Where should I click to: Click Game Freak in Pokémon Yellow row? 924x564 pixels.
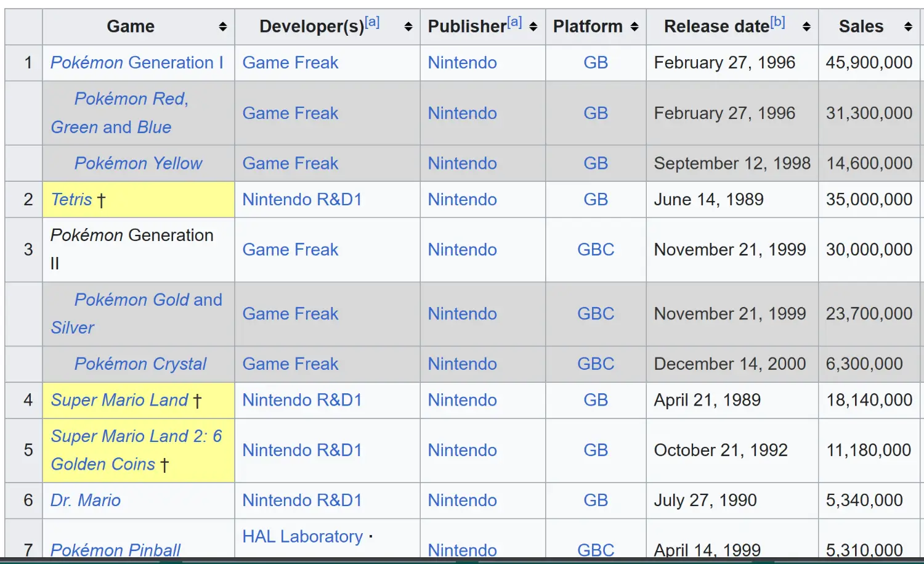tap(290, 163)
